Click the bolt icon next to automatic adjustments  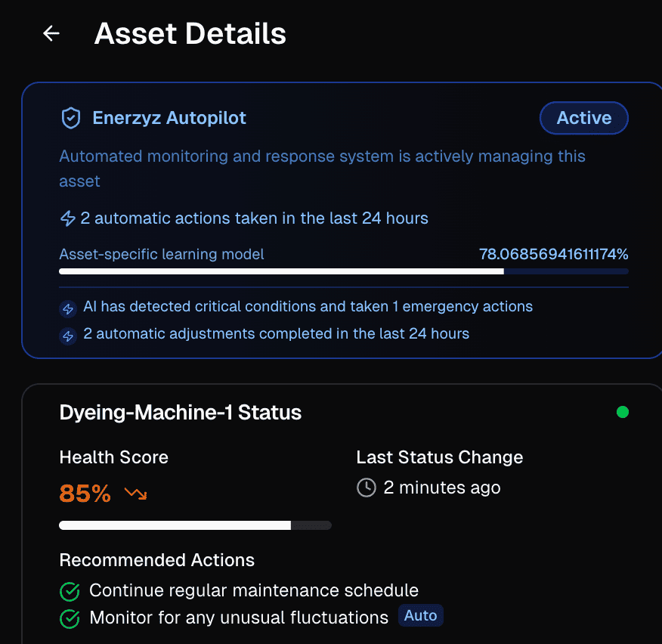tap(68, 336)
